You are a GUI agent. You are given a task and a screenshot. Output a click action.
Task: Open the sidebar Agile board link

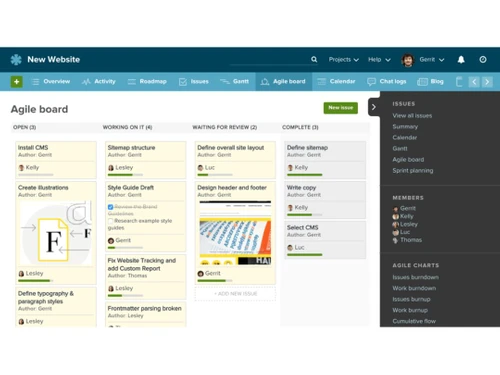point(408,160)
